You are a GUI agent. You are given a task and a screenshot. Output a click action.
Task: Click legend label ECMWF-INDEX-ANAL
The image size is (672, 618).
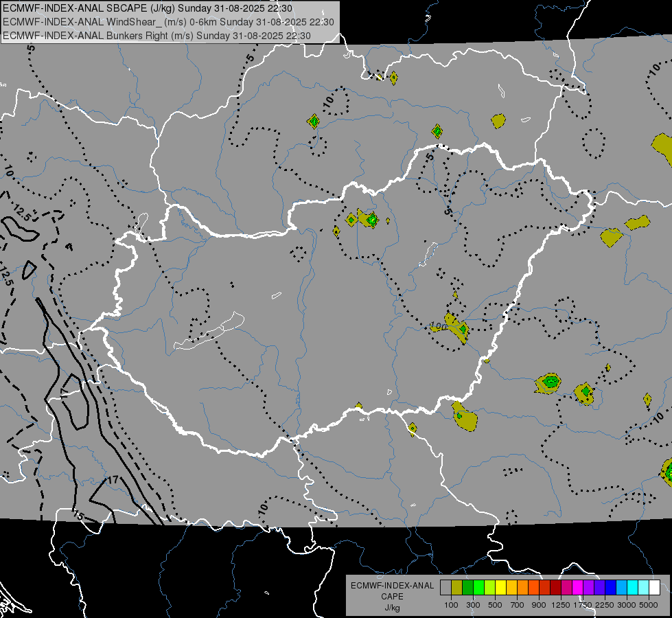point(393,586)
